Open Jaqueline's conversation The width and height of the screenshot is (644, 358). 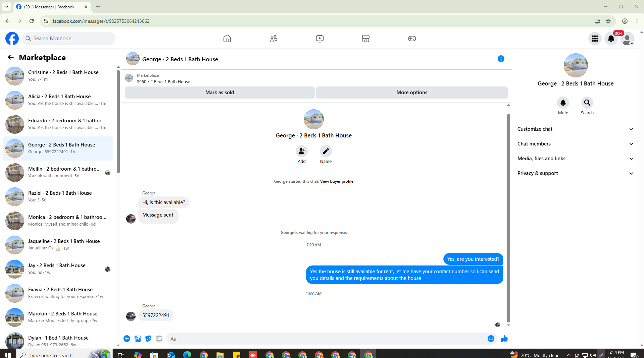(58, 245)
